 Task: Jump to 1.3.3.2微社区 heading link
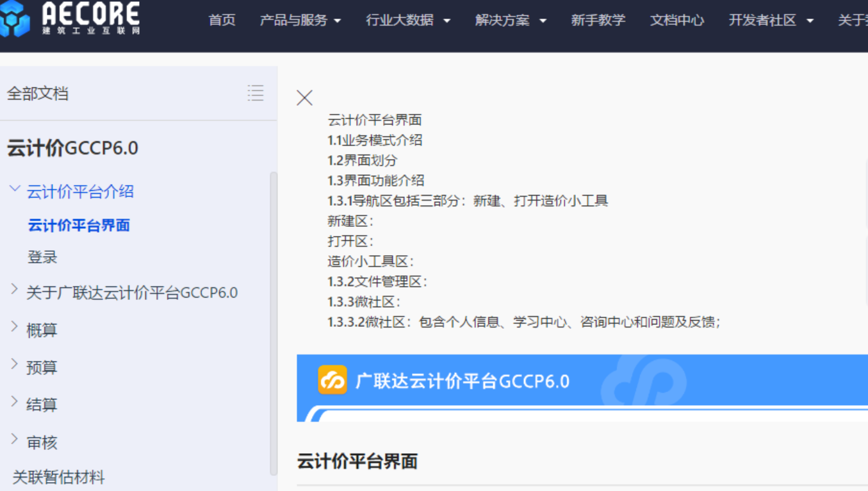click(524, 322)
